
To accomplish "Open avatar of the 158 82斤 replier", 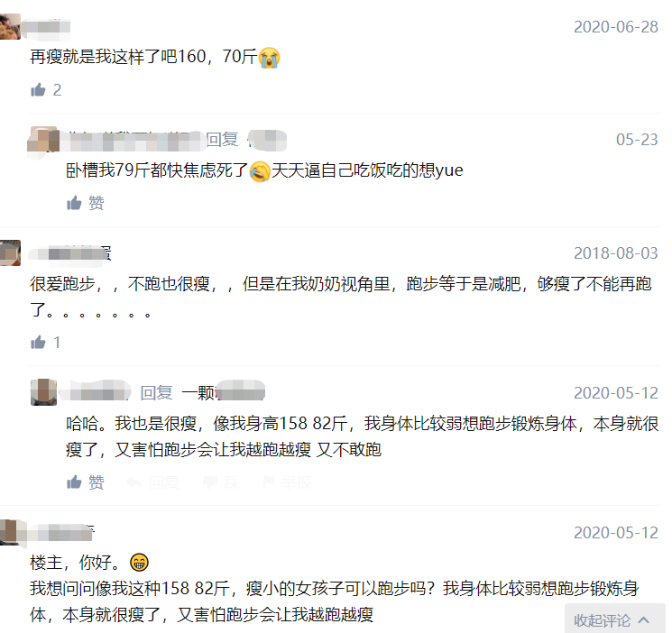I will [x=43, y=392].
